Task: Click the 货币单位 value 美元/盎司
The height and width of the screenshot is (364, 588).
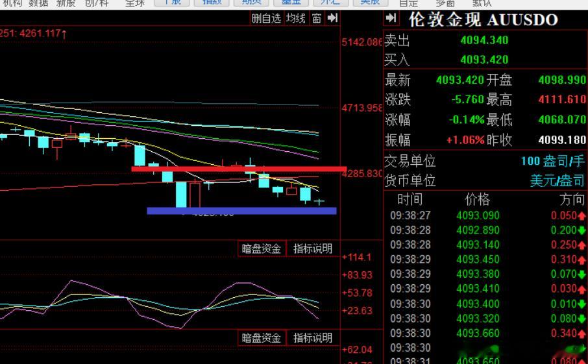Action: [557, 181]
